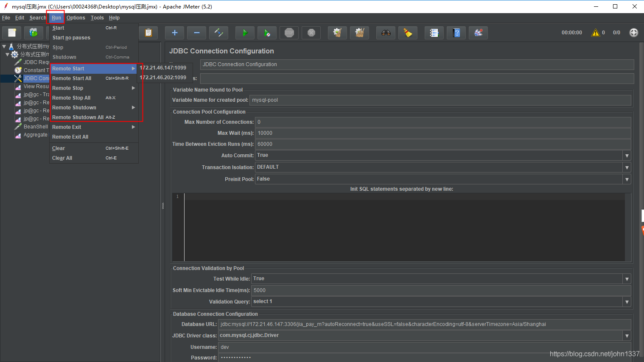644x362 pixels.
Task: Click the clock icon of Constant Timer
Action: [x=18, y=70]
